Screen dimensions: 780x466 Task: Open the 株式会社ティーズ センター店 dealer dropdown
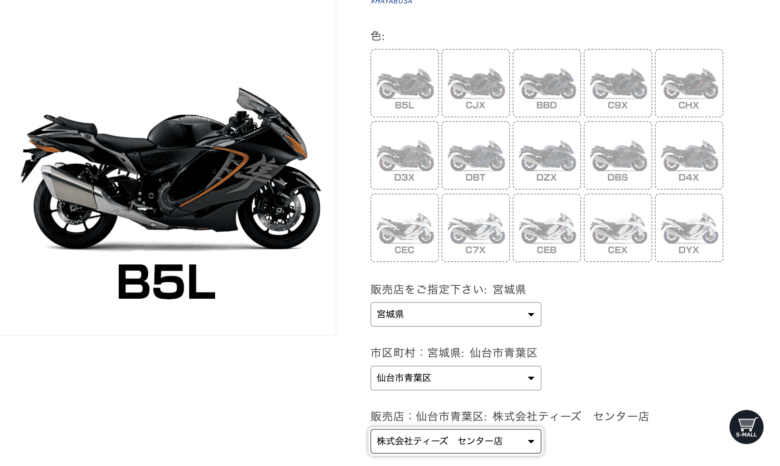456,441
